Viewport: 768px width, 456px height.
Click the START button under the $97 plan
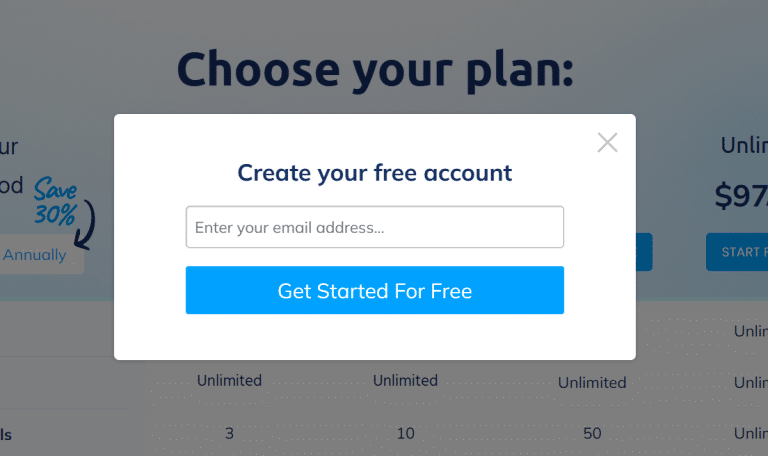coord(737,252)
